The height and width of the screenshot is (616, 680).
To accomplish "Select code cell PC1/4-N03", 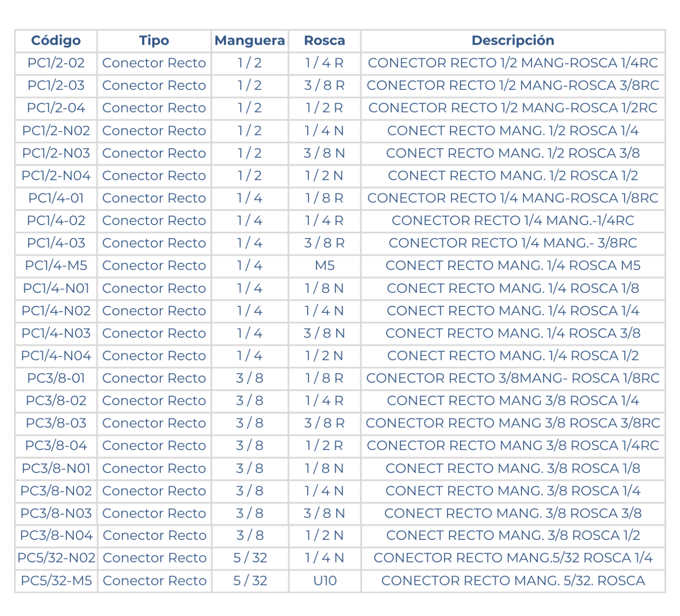I will (x=56, y=333).
